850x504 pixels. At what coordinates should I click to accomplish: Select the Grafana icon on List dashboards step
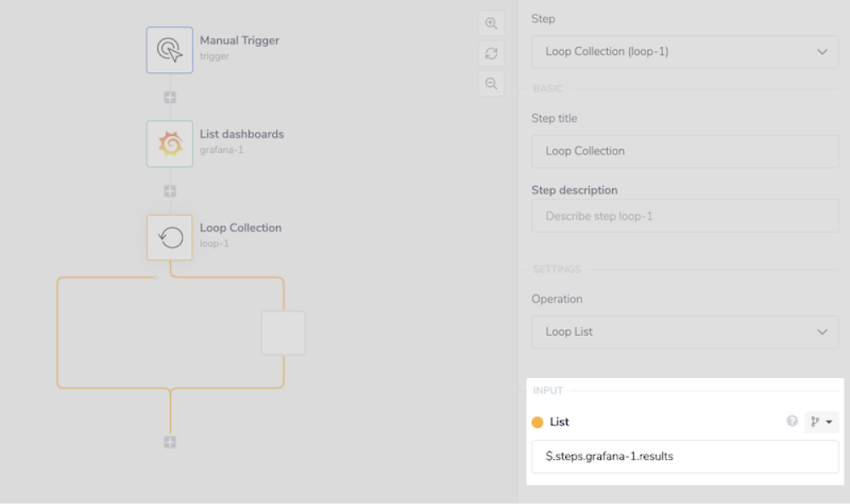pyautogui.click(x=169, y=143)
